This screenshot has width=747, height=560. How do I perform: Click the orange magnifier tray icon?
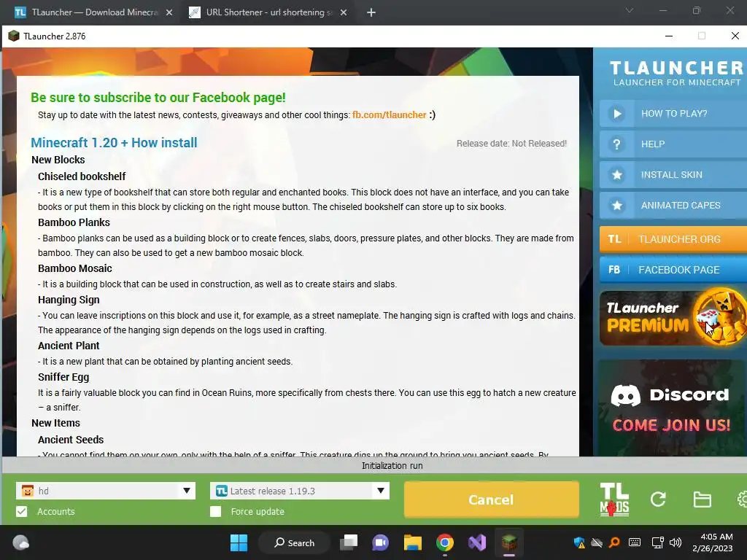point(614,542)
